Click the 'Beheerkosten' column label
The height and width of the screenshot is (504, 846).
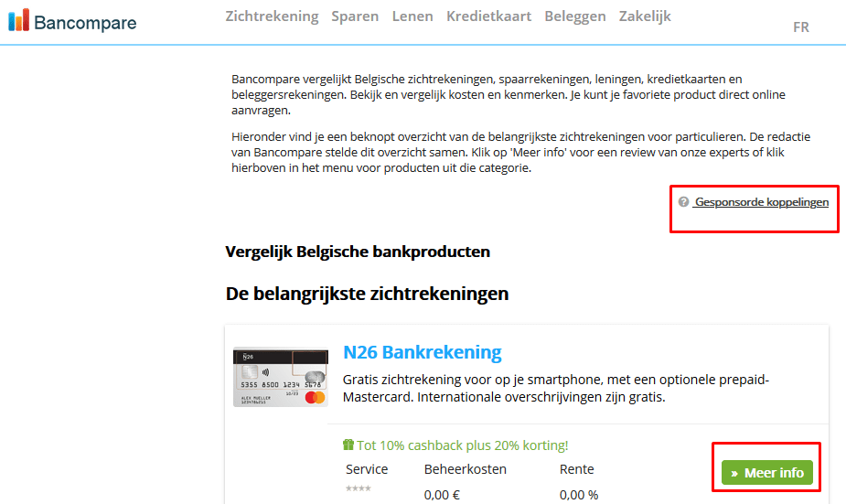(x=466, y=469)
